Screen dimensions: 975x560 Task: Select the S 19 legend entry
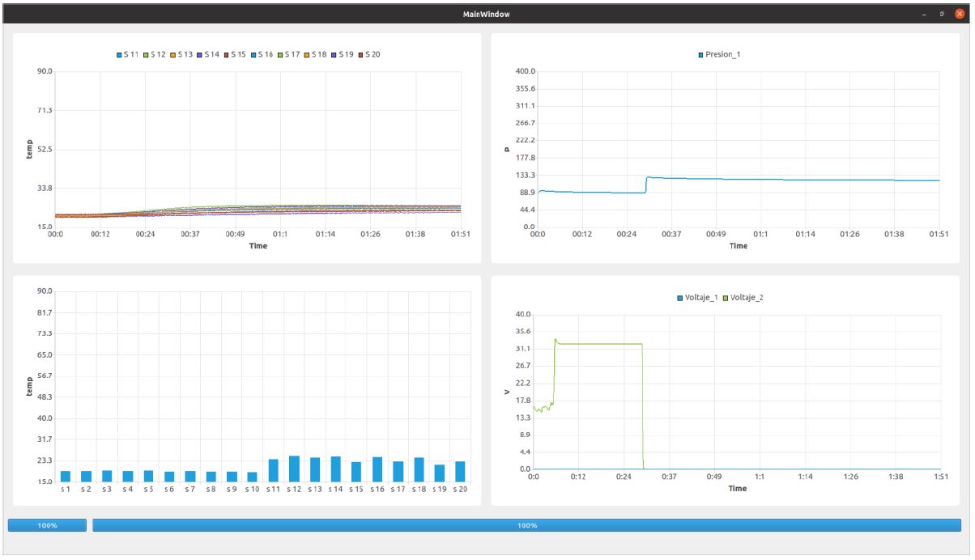[343, 55]
